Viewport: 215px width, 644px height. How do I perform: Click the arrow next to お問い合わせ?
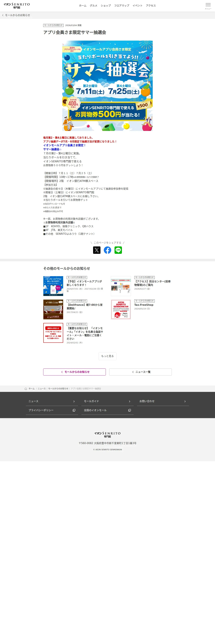tap(185, 401)
